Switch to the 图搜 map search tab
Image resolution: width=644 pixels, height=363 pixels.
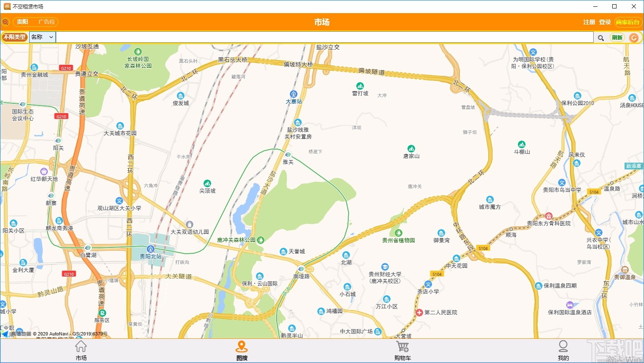tap(242, 351)
